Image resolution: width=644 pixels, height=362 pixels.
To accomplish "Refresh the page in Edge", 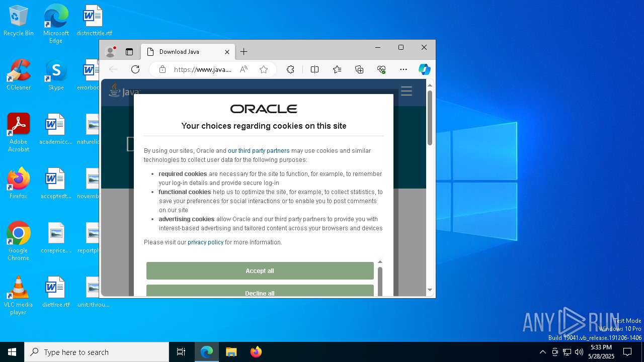I will 135,69.
